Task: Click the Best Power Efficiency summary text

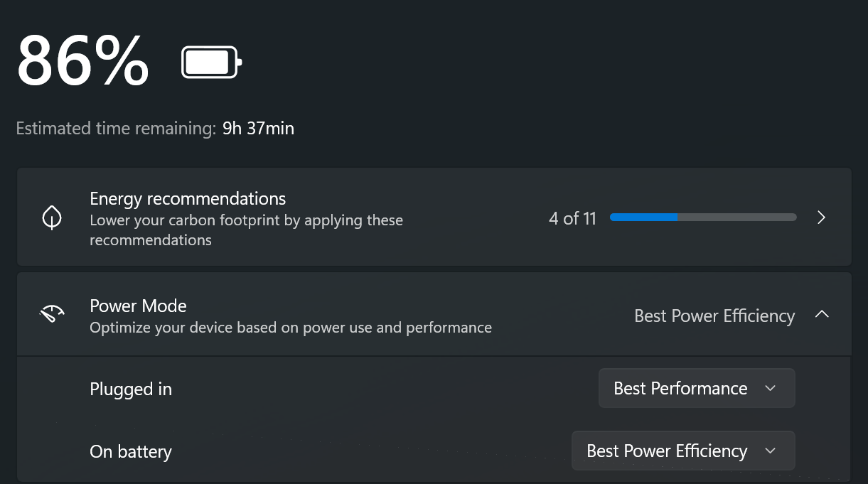Action: coord(714,316)
